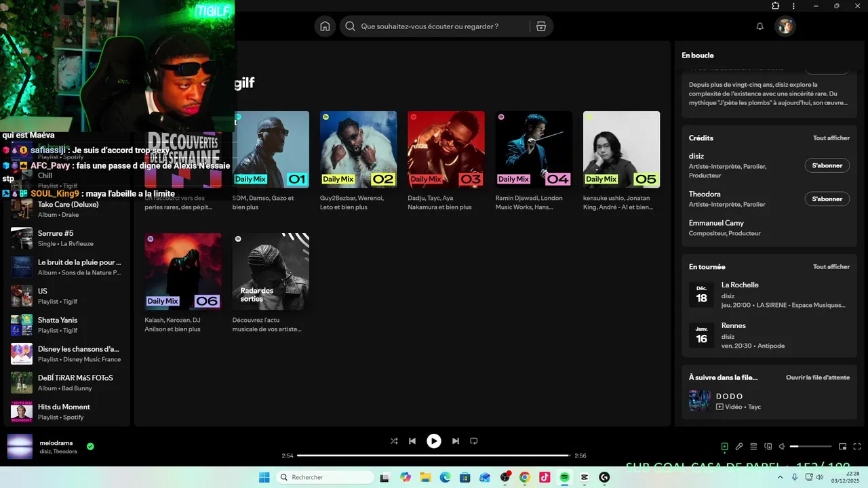Image resolution: width=868 pixels, height=488 pixels.
Task: Open the queue icon in the player bar
Action: tap(753, 447)
